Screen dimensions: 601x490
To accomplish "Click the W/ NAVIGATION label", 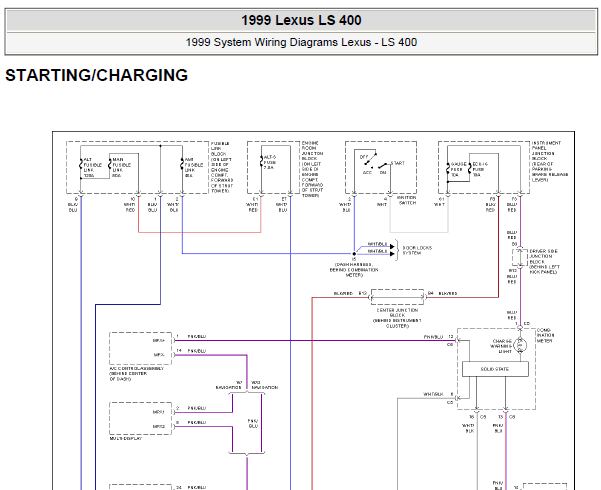I will [229, 385].
